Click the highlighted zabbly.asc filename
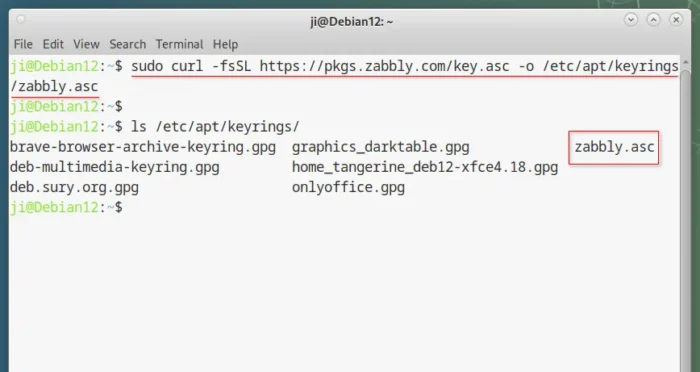 pyautogui.click(x=614, y=147)
